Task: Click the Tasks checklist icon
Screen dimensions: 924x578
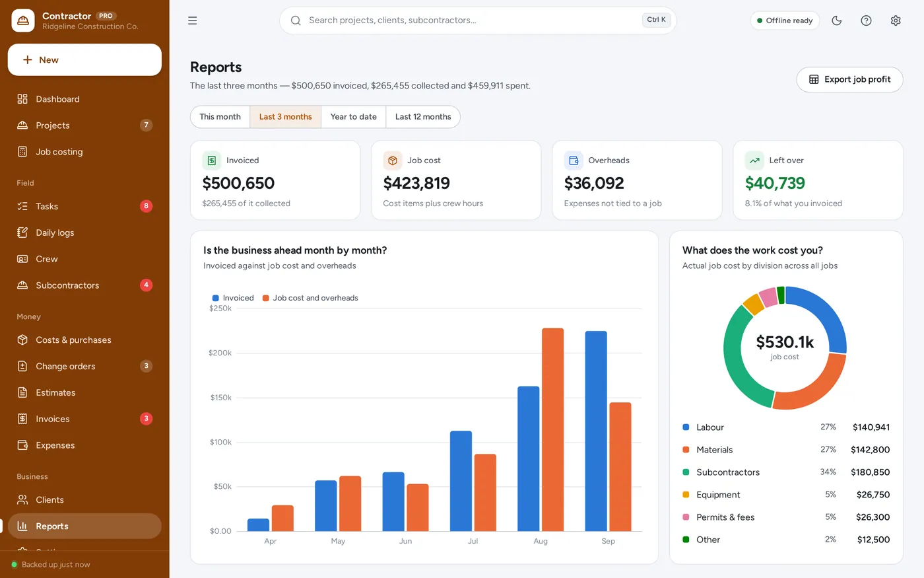Action: (x=22, y=206)
